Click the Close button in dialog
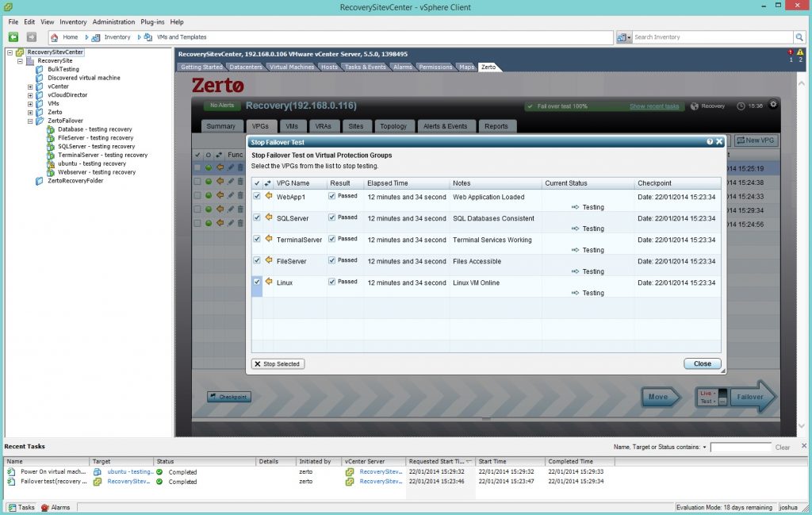 click(703, 363)
